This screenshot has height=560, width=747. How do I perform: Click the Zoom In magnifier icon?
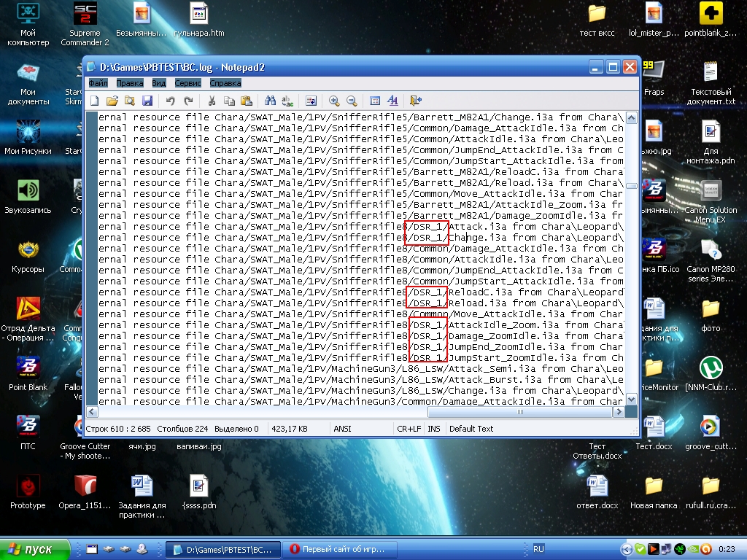[334, 101]
